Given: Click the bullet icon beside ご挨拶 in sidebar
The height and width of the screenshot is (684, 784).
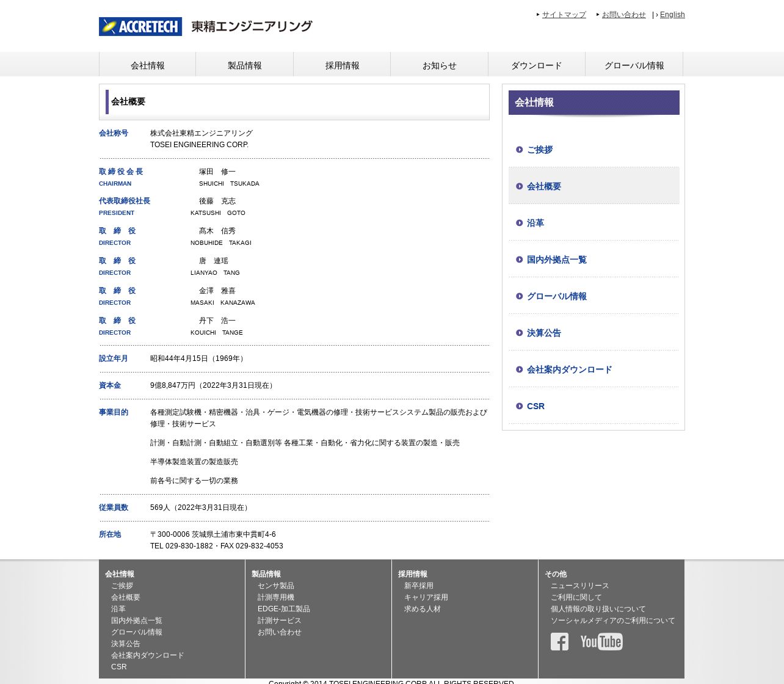Looking at the screenshot, I should tap(520, 150).
